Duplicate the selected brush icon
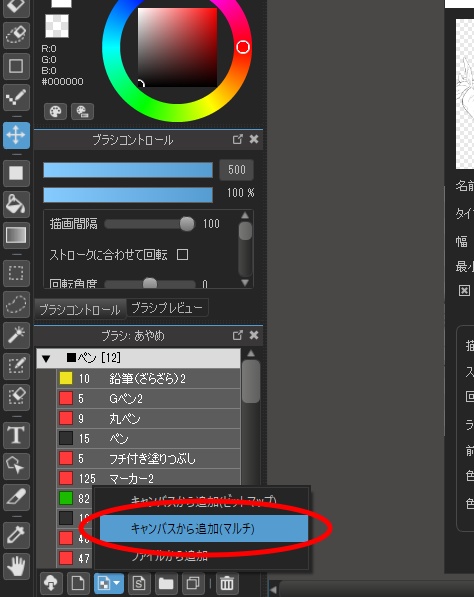Image resolution: width=474 pixels, height=597 pixels. click(x=193, y=583)
